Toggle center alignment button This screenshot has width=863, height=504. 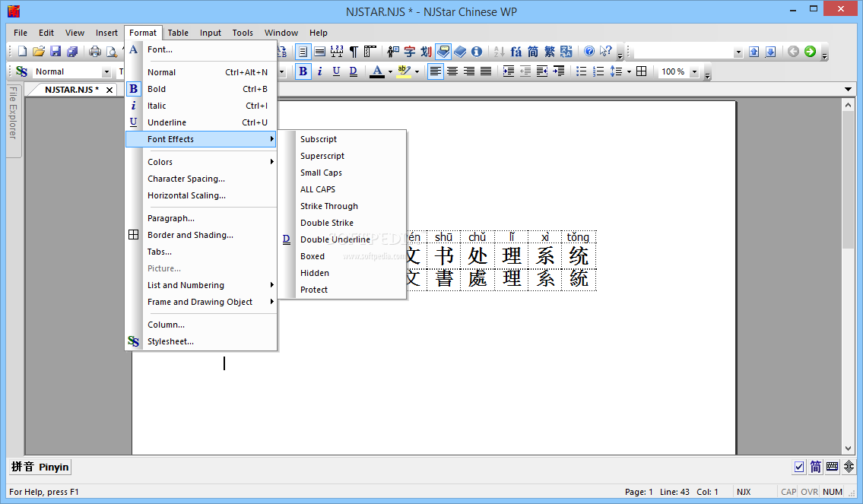click(x=452, y=71)
